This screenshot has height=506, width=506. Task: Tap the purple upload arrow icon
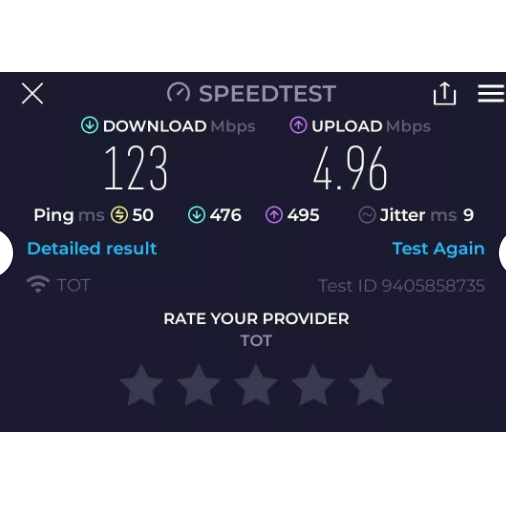298,125
